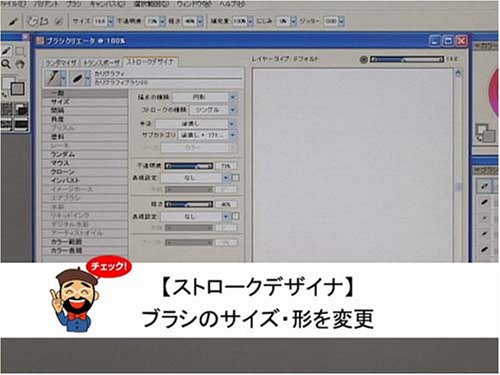Select ランダム in the settings list
This screenshot has height=375, width=500.
click(85, 154)
